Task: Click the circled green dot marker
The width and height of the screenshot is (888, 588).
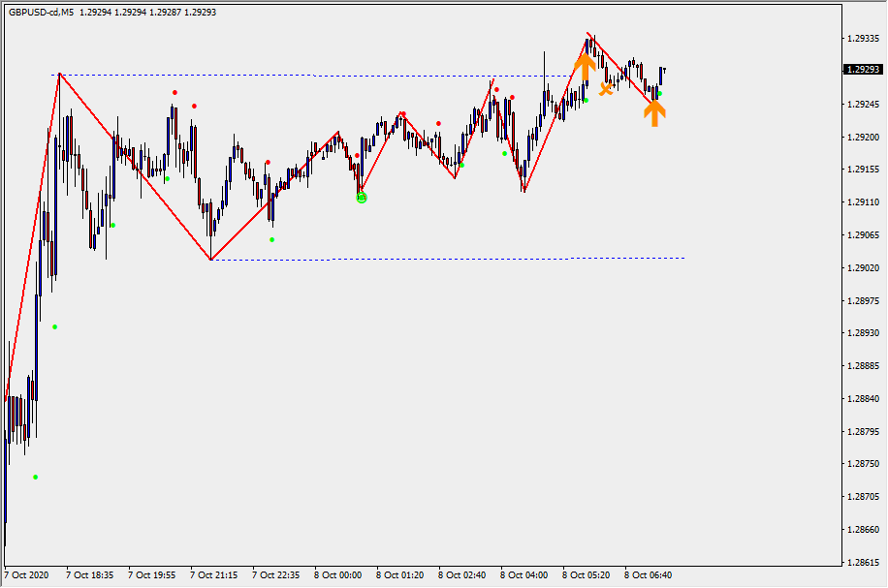Action: coord(362,197)
